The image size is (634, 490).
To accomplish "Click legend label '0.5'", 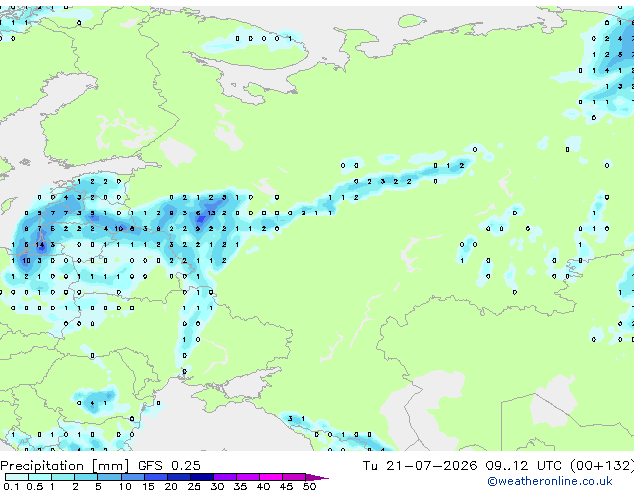I will 34,486.
